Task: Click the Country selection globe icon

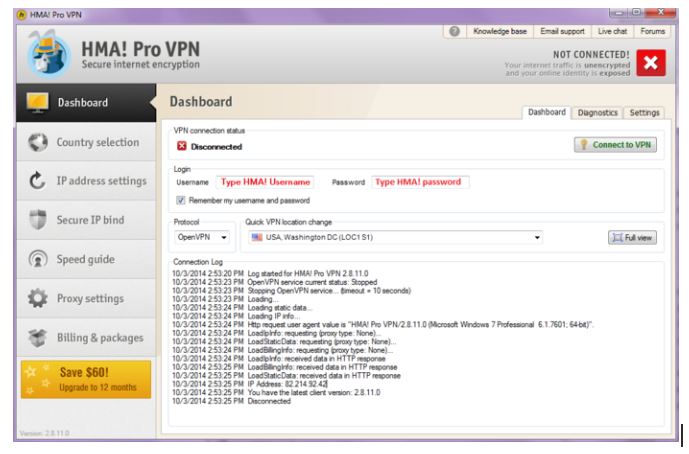Action: coord(38,142)
